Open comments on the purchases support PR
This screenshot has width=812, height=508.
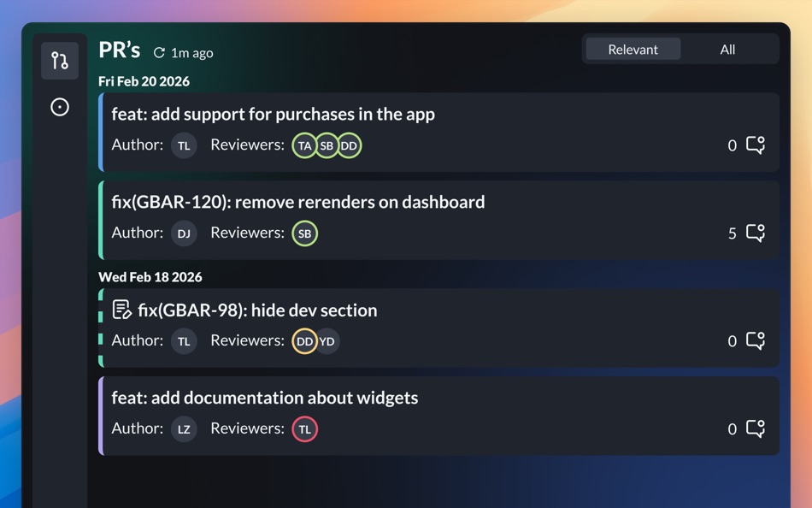[x=754, y=145]
